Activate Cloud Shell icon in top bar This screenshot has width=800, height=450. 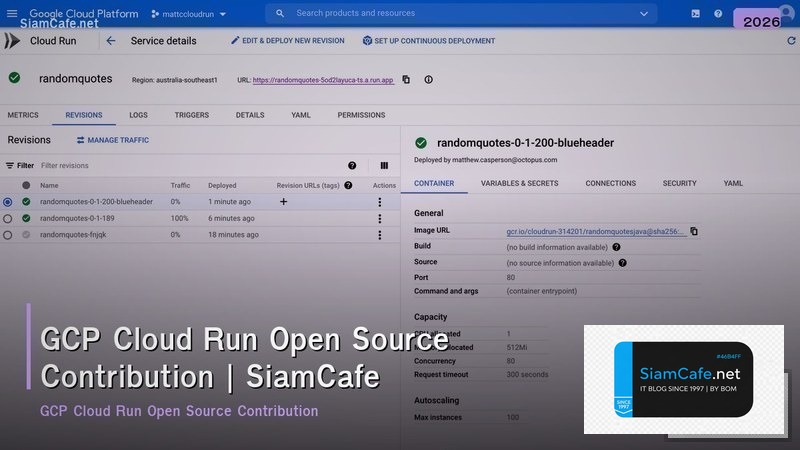(695, 14)
